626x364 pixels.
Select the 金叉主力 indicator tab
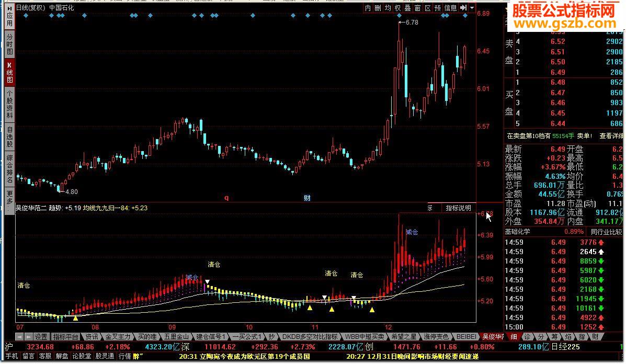point(118,337)
